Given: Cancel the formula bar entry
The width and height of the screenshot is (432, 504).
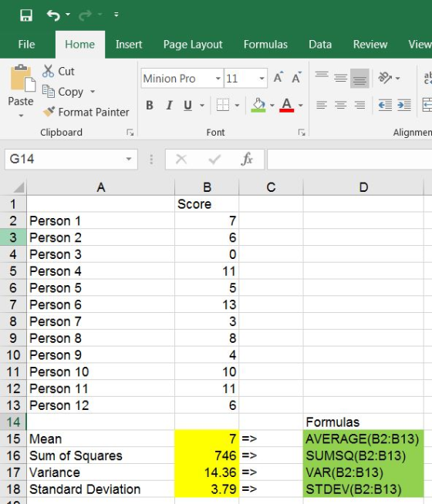Looking at the screenshot, I should pyautogui.click(x=181, y=159).
